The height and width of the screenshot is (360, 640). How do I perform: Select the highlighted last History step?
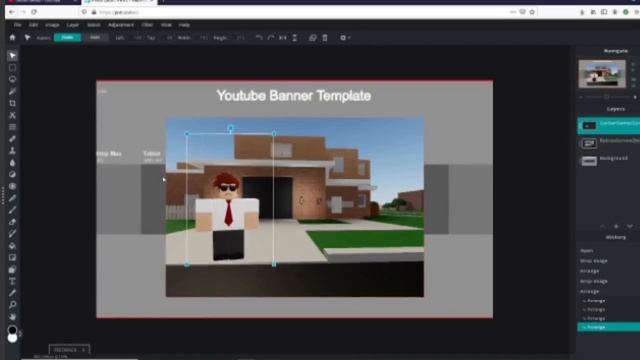(609, 327)
